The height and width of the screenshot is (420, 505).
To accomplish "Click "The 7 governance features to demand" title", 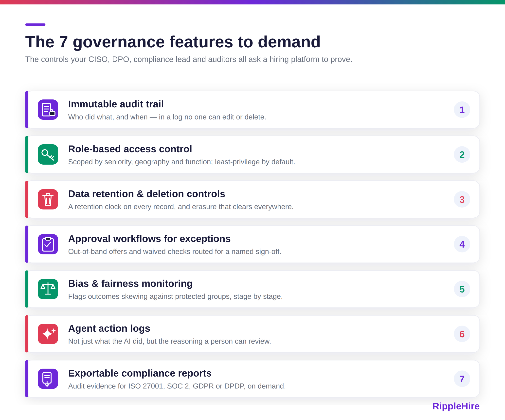I will (173, 42).
